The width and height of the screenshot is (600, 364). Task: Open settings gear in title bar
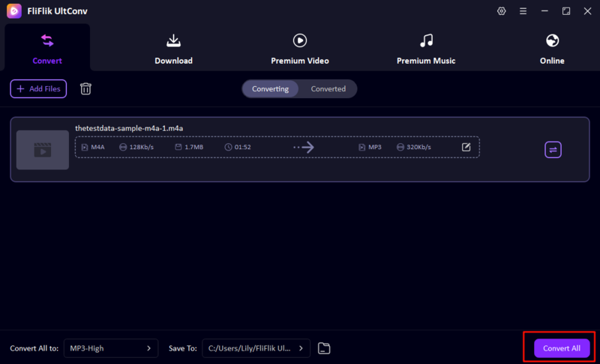(502, 11)
